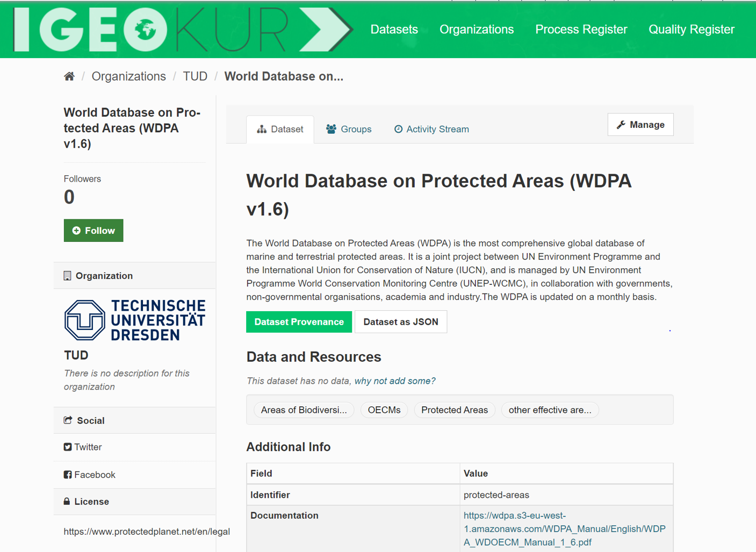Open Dataset Provenance
Viewport: 756px width, 552px height.
(x=299, y=322)
